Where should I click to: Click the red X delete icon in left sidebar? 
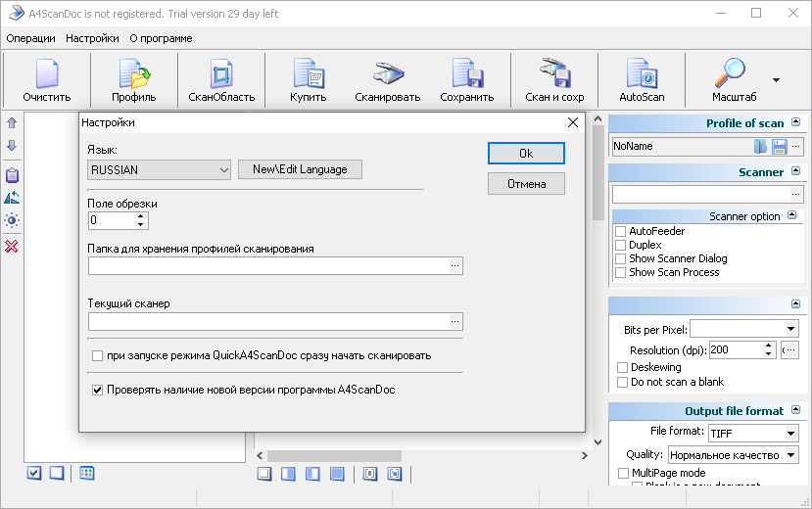click(12, 246)
